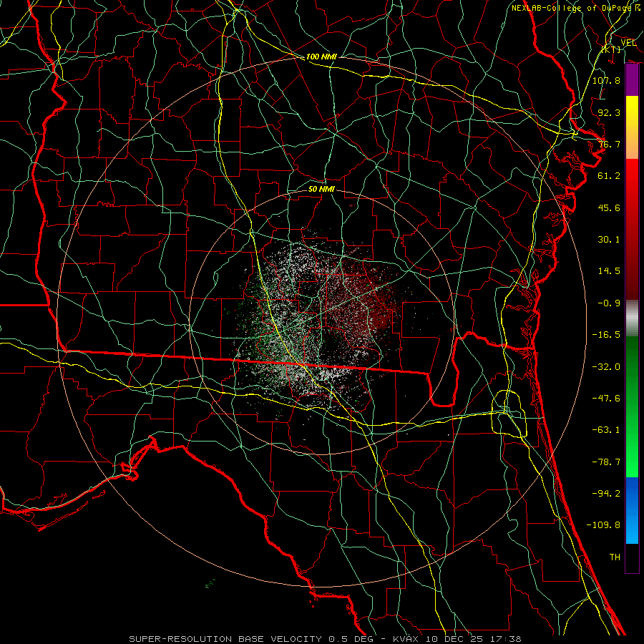644x644 pixels.
Task: Click the -94.2 legend value
Action: [606, 493]
